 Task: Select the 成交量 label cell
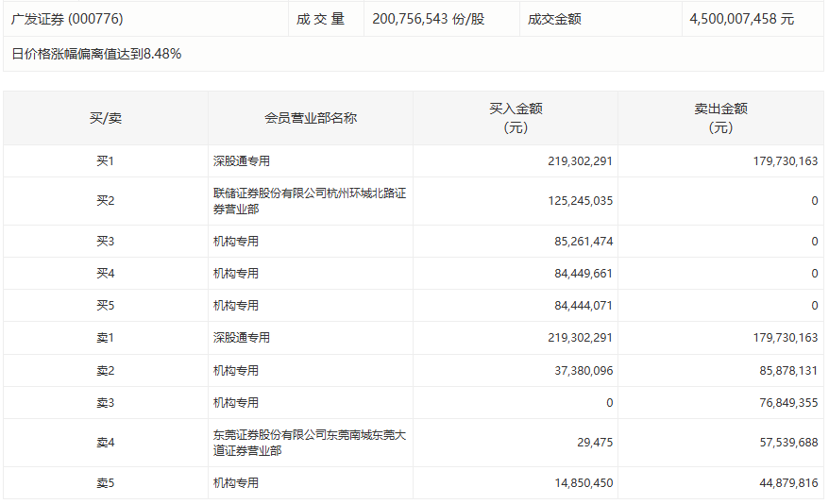pos(320,19)
